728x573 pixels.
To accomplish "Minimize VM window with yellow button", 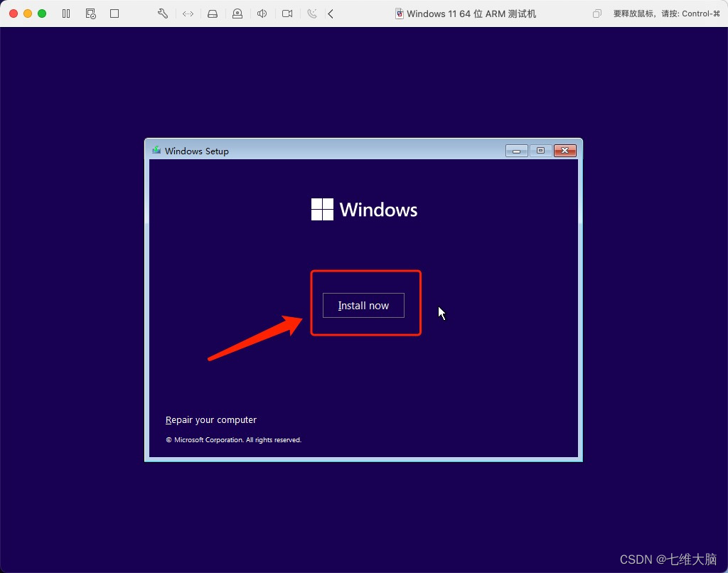I will click(28, 14).
